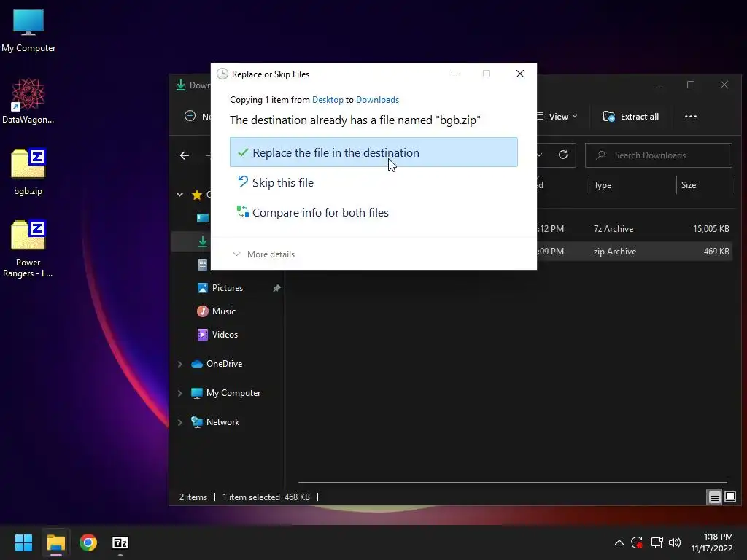Open network status tray icon

(657, 542)
